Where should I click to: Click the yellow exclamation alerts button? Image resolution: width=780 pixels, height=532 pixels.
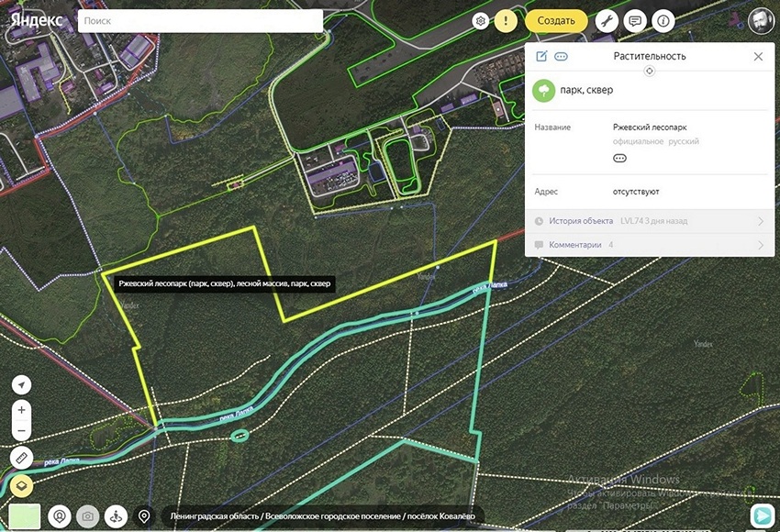coord(506,20)
